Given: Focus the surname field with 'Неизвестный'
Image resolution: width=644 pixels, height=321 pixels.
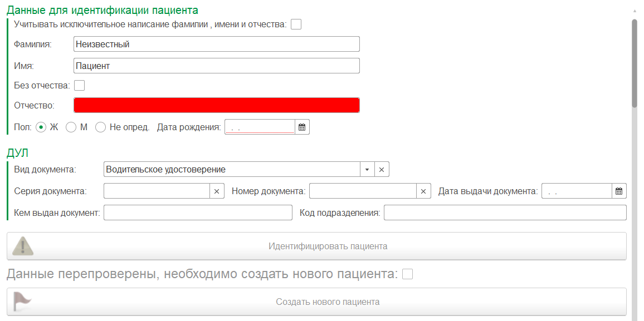Looking at the screenshot, I should click(x=216, y=45).
